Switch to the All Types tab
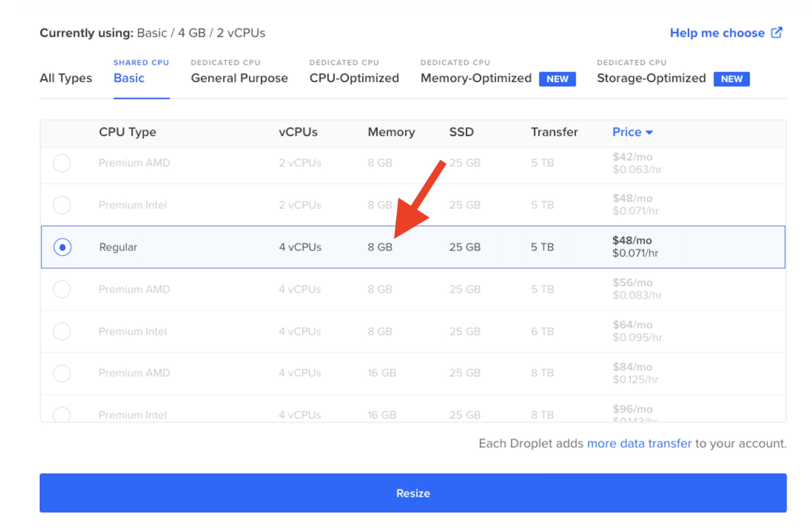Viewport: 812px width, 531px height. tap(66, 78)
